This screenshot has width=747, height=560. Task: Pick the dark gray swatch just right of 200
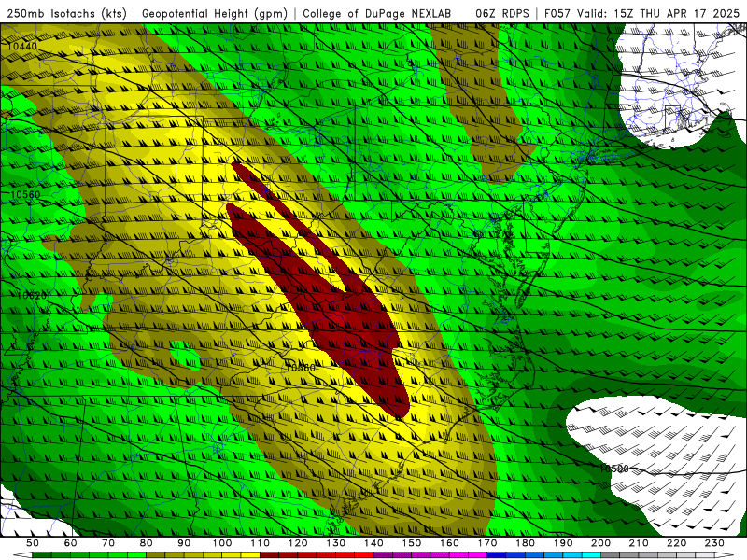coord(611,555)
